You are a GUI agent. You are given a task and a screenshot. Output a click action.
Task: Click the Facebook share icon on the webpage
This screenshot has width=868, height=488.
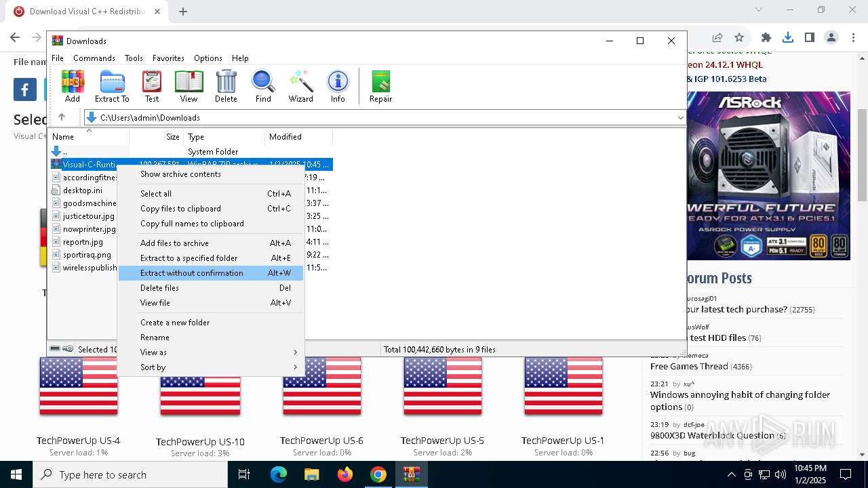point(24,89)
